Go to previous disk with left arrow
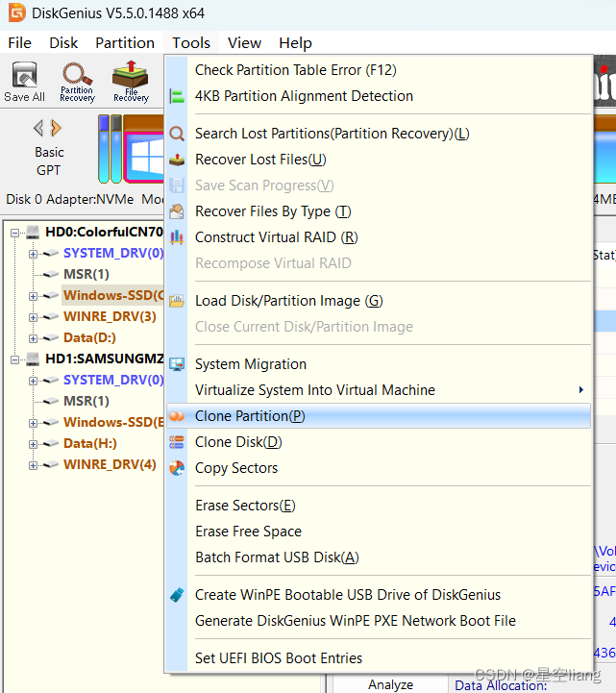Screen dimensions: 616x693 [38, 128]
